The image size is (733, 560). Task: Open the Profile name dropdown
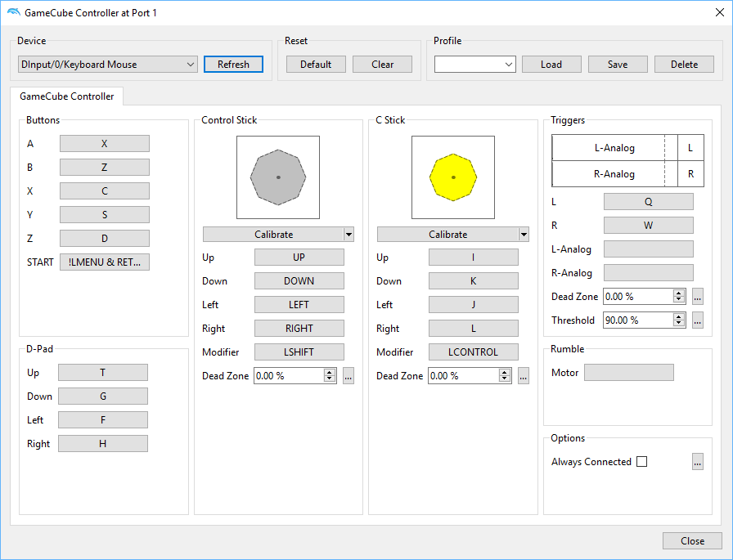pos(475,65)
